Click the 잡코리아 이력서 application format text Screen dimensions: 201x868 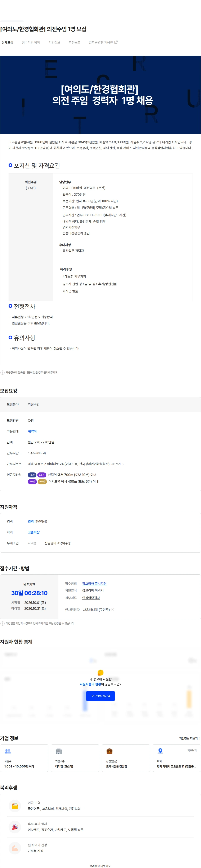tap(93, 590)
